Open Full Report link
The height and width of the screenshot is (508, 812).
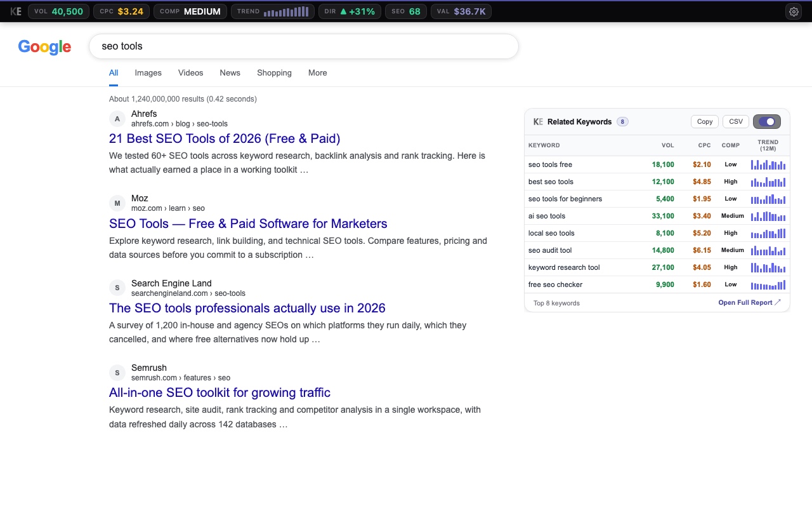pyautogui.click(x=750, y=303)
